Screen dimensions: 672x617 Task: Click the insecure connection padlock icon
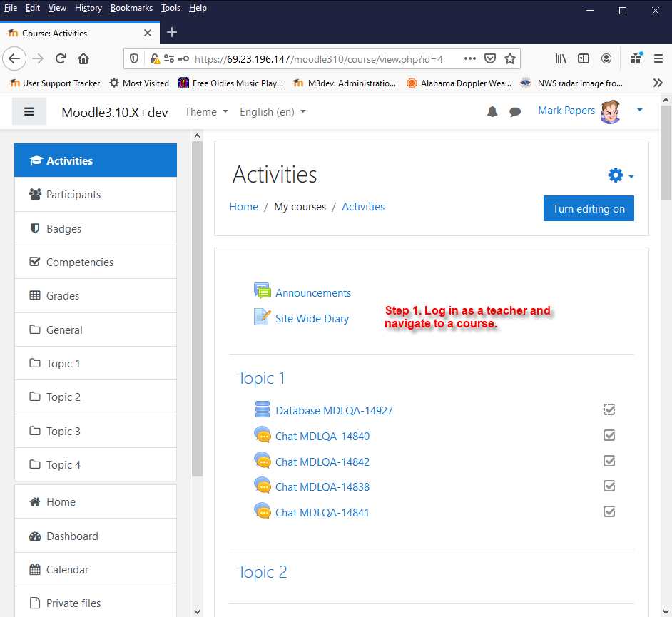[x=155, y=58]
